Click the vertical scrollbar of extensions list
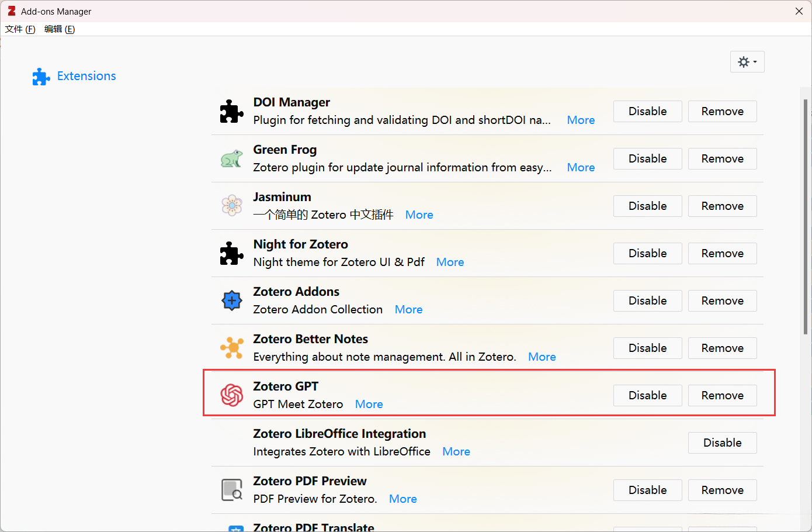The height and width of the screenshot is (532, 812). pyautogui.click(x=806, y=216)
